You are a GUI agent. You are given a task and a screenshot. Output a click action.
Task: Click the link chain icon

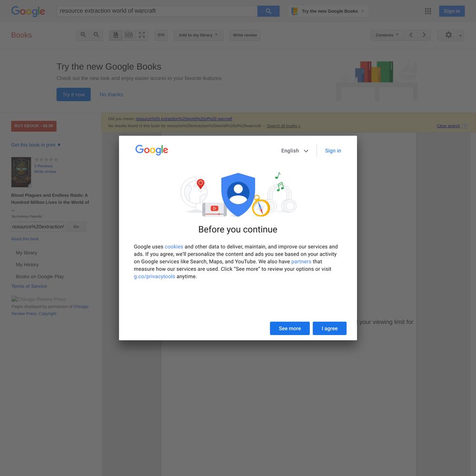[x=161, y=35]
